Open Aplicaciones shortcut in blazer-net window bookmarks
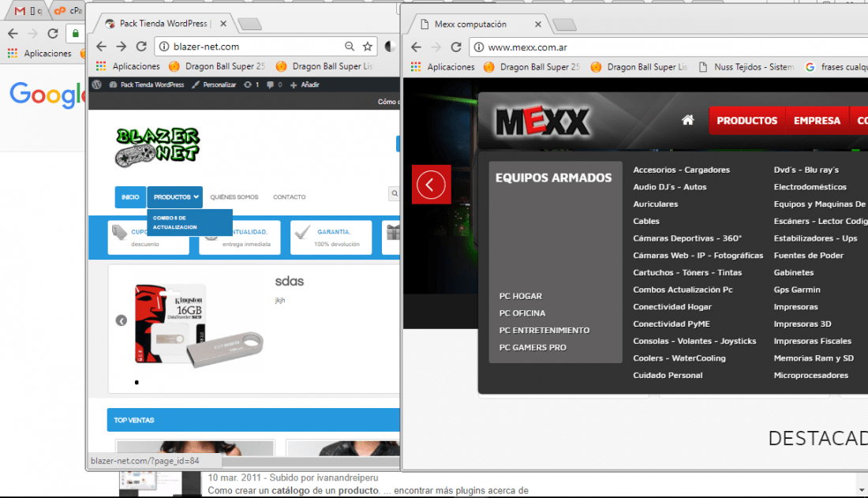The width and height of the screenshot is (868, 498). click(128, 66)
